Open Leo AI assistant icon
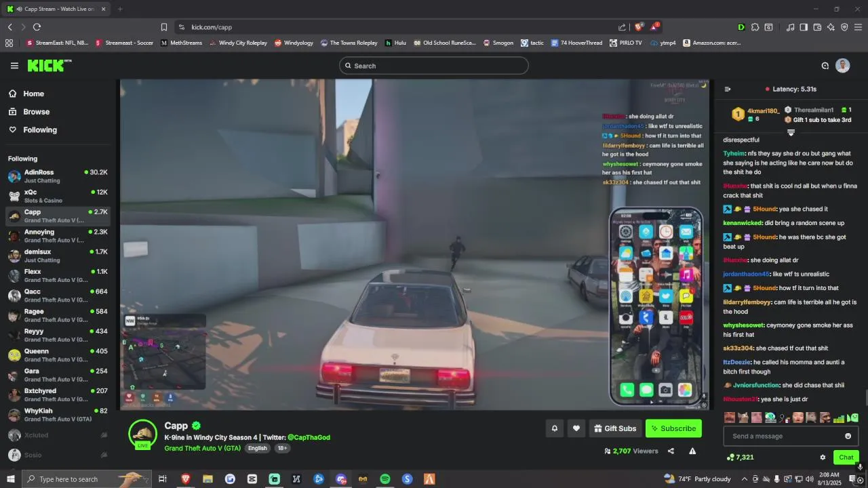This screenshot has height=488, width=868. (831, 27)
